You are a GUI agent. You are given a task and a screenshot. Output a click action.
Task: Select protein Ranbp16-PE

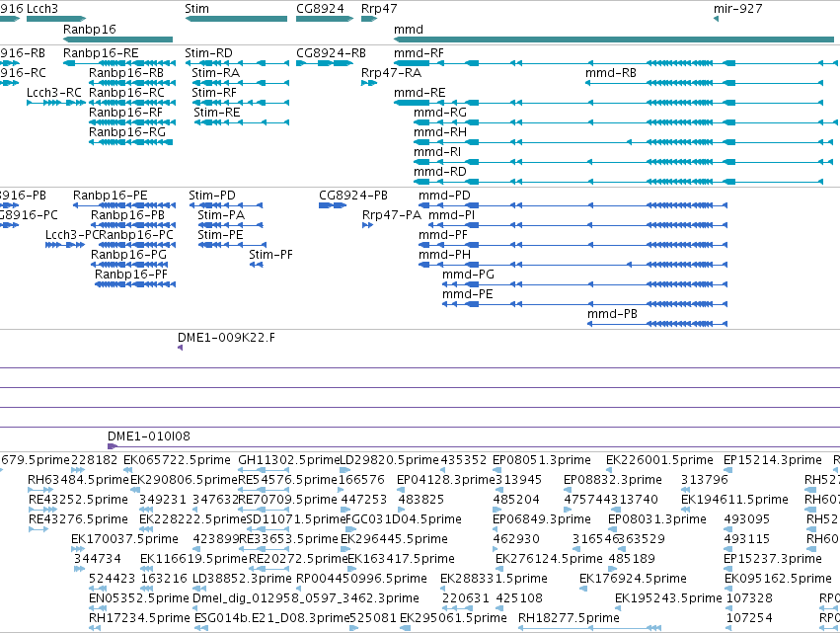(111, 196)
